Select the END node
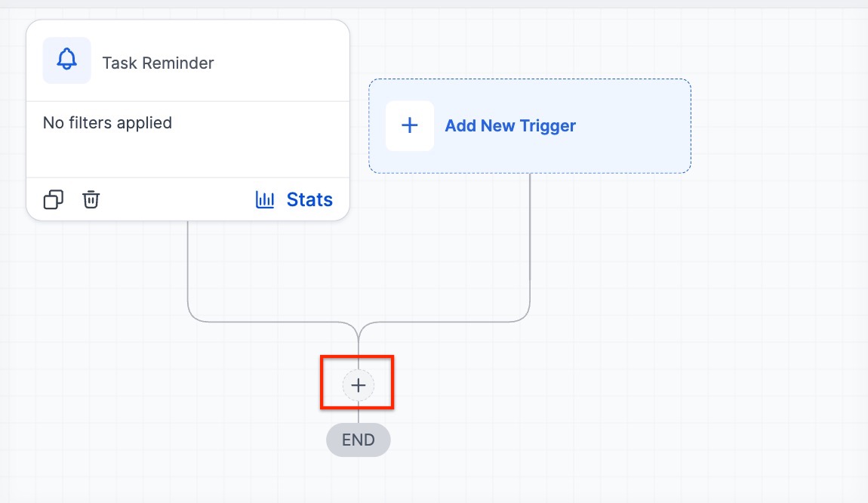868x503 pixels. point(359,440)
